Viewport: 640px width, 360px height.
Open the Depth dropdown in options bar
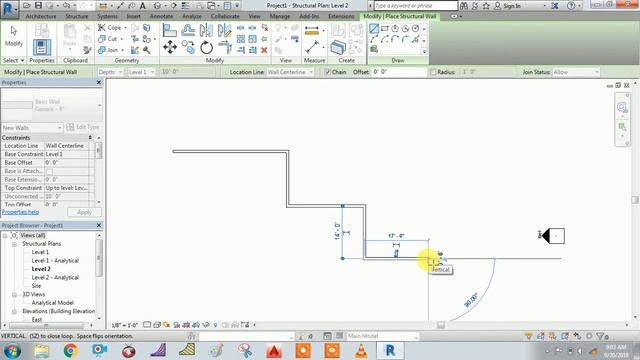[x=110, y=72]
